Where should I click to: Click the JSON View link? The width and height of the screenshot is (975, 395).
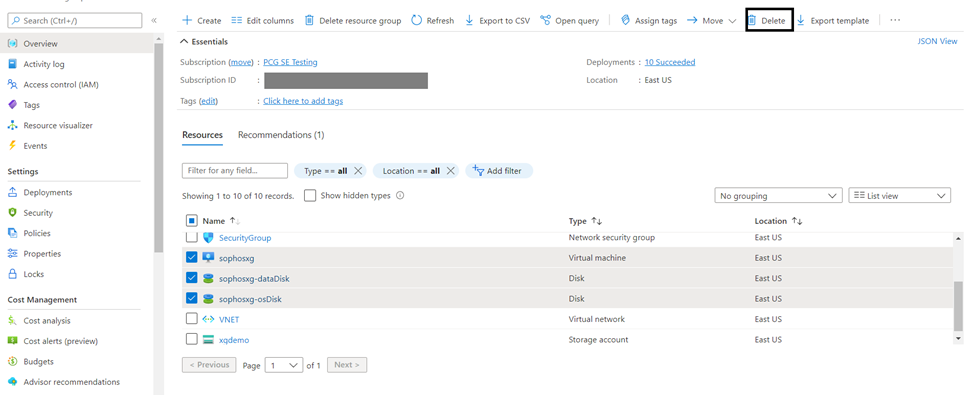click(x=937, y=42)
